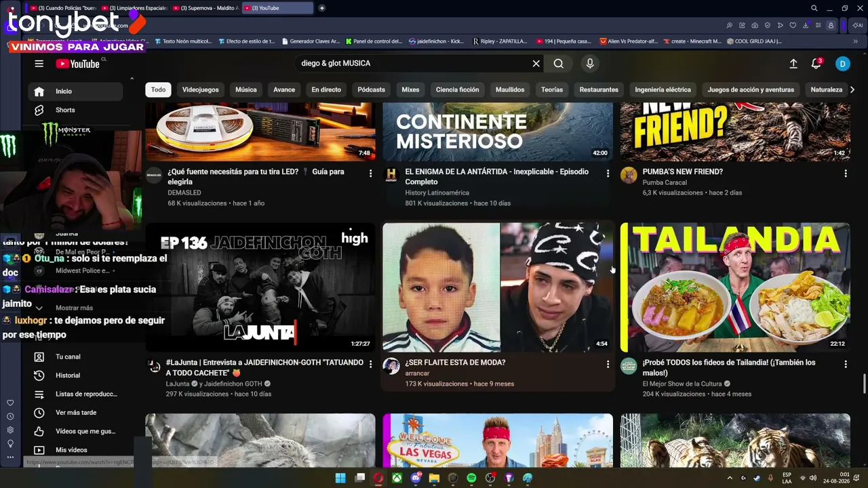Select the Pódcasts filter chip
This screenshot has height=488, width=868.
[x=372, y=89]
